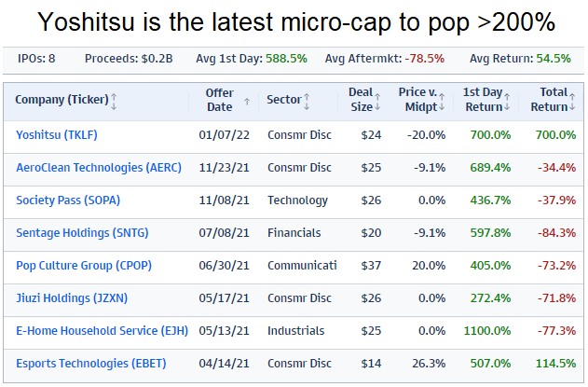Viewport: 588px width, 387px height.
Task: Open Society Pass (SOPA) link
Action: point(68,200)
